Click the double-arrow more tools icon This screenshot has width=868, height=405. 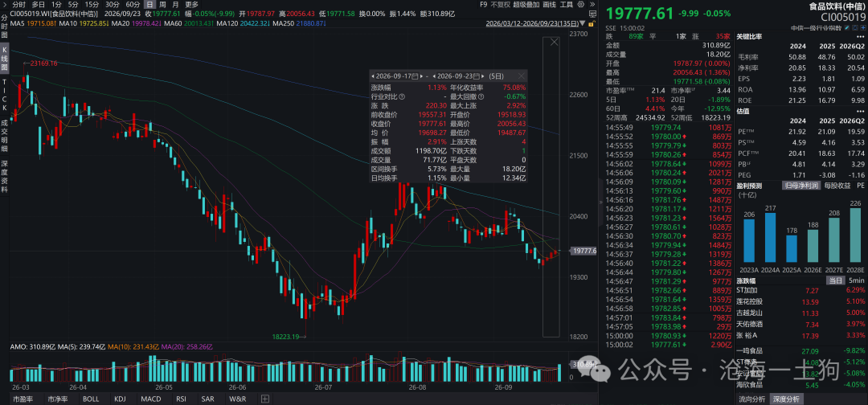click(592, 5)
